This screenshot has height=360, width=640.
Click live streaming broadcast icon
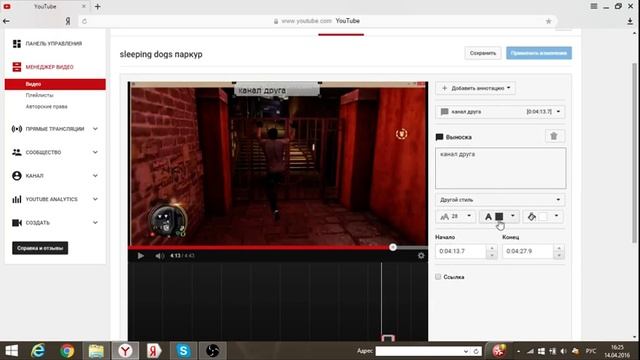click(x=17, y=129)
